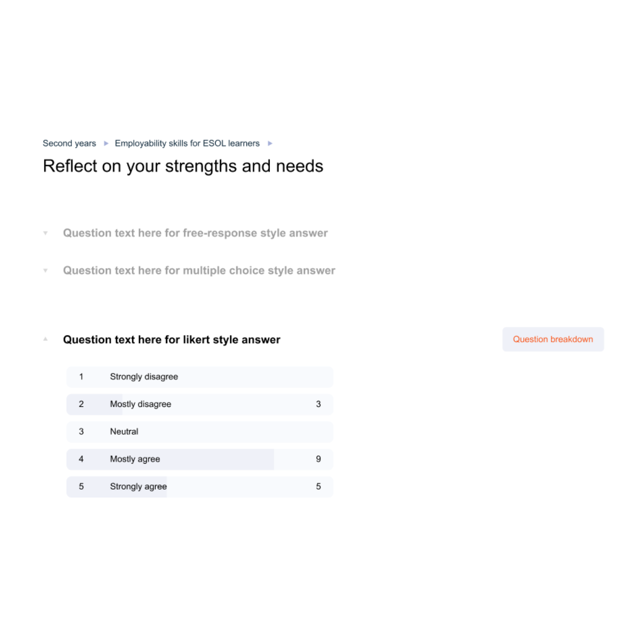Click the count 5 beside Strongly agree

(x=318, y=487)
